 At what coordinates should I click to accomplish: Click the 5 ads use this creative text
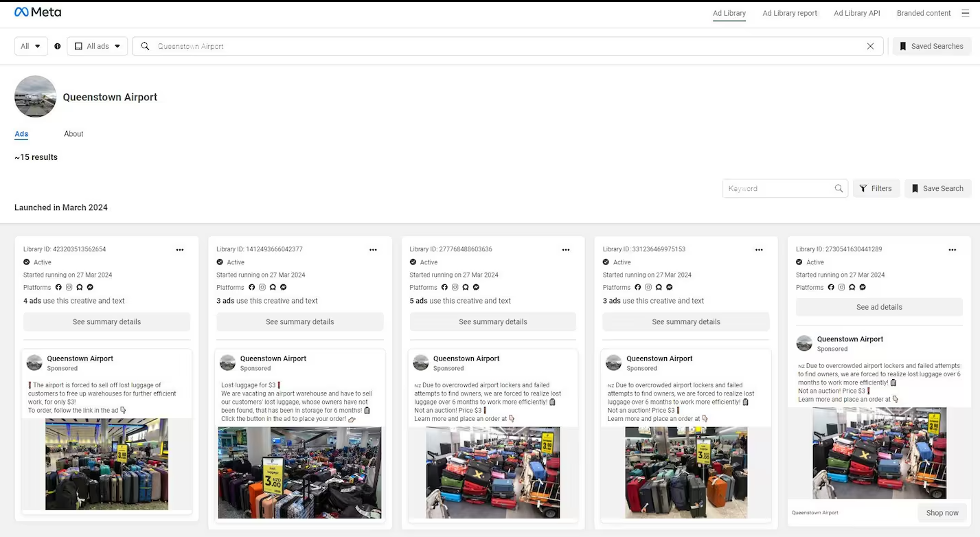click(x=460, y=301)
